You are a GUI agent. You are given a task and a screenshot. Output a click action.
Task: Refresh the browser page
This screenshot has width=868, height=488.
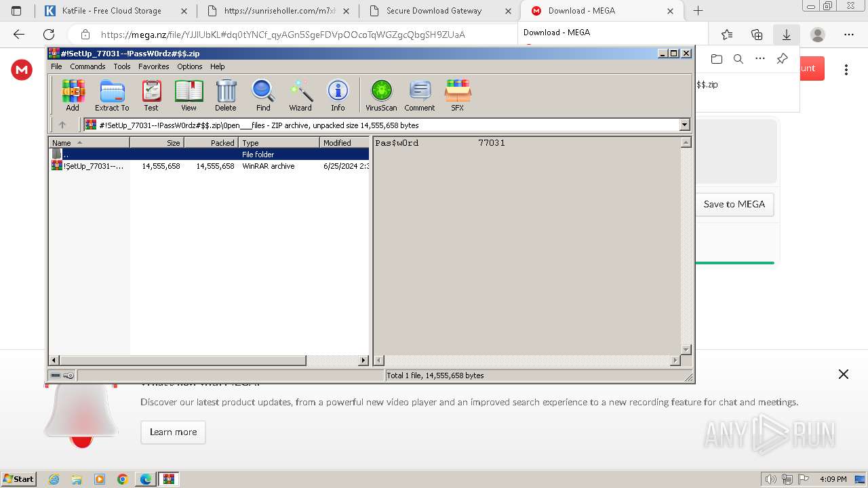pos(49,35)
